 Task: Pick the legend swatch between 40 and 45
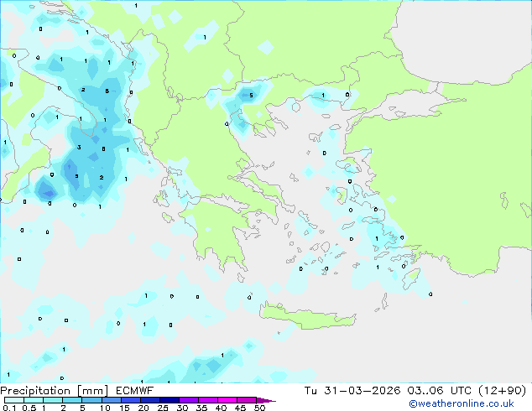pyautogui.click(x=227, y=400)
